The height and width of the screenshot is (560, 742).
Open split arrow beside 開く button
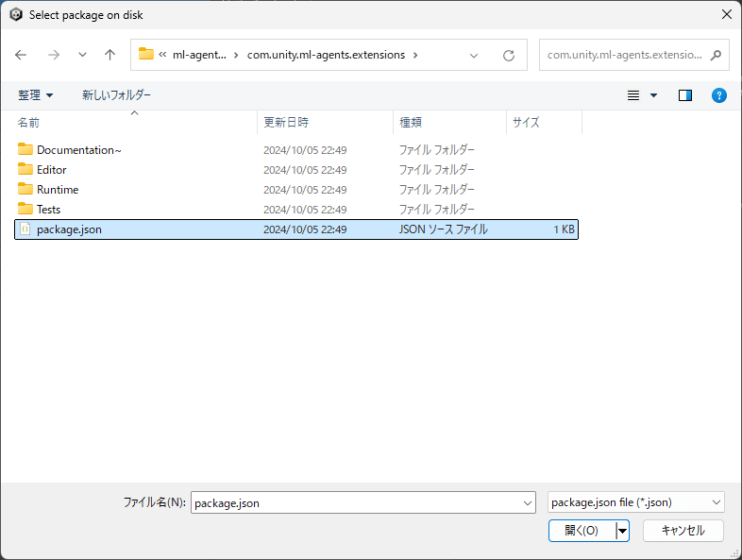click(623, 531)
